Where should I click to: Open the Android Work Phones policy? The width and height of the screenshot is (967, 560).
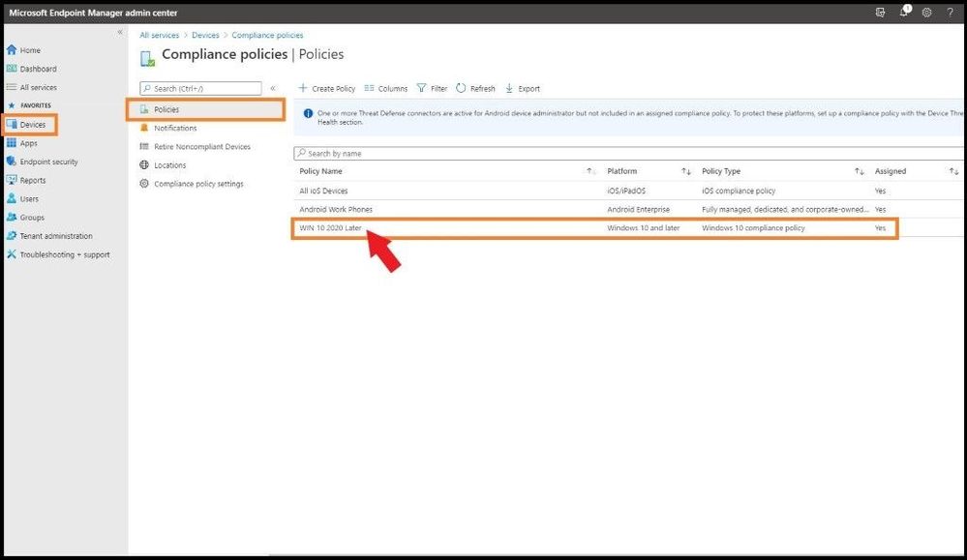click(x=336, y=210)
